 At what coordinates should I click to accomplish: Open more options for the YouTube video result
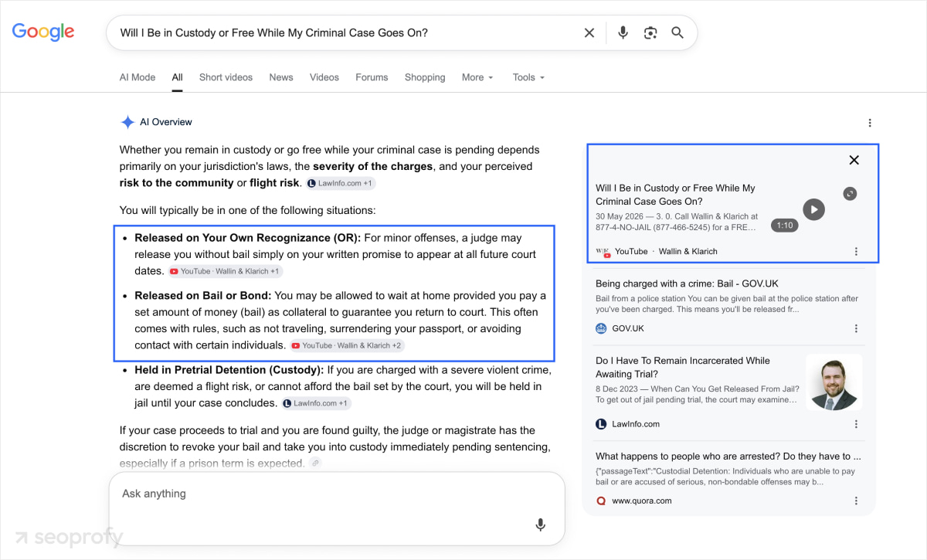(x=856, y=251)
